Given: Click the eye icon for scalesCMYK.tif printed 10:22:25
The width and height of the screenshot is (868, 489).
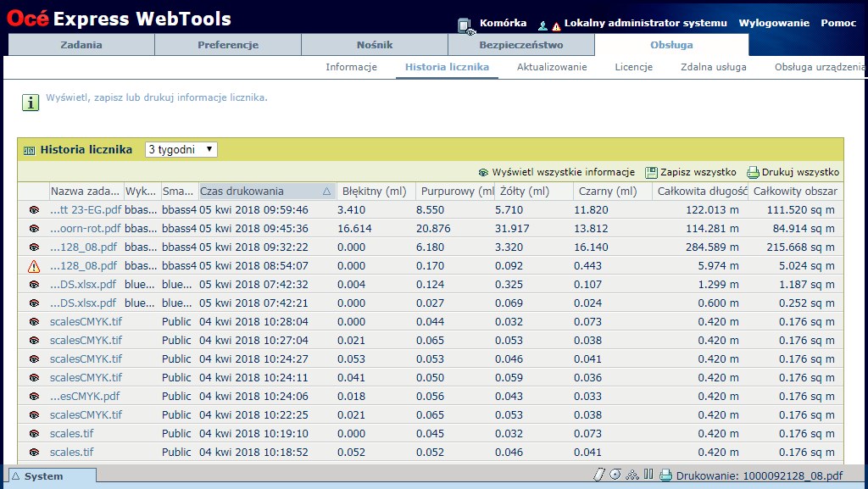Looking at the screenshot, I should pos(34,415).
